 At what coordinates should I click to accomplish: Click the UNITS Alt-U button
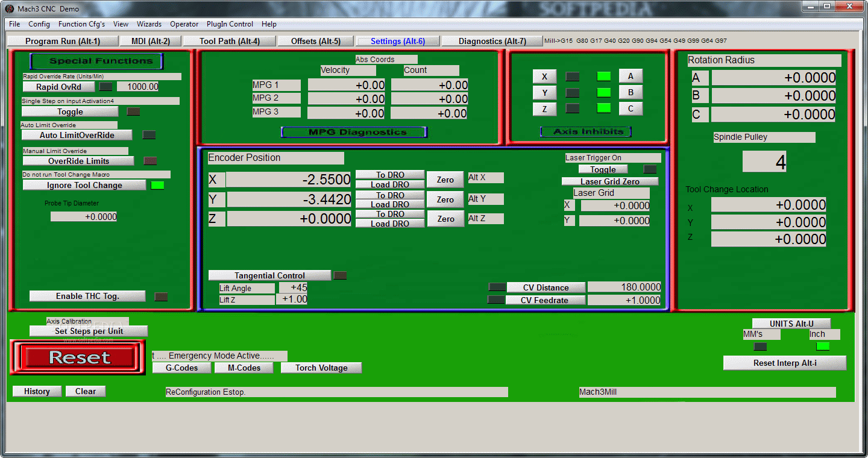[791, 324]
